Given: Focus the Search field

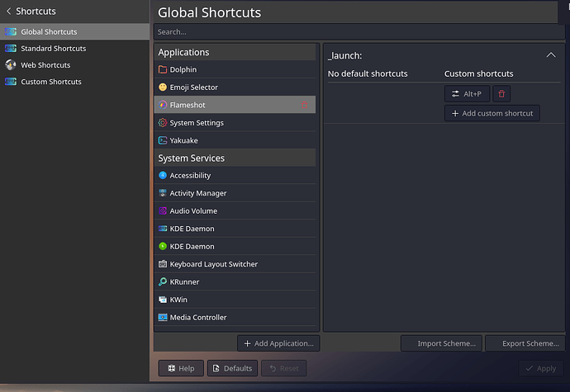Looking at the screenshot, I should [x=359, y=32].
